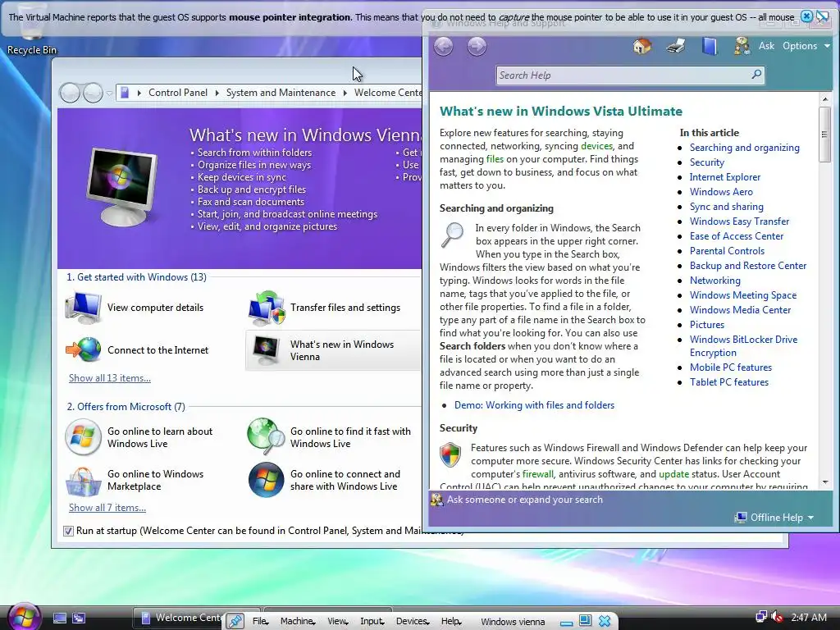Screen dimensions: 840x630
Task: Click the Help forward arrow button
Action: [477, 47]
